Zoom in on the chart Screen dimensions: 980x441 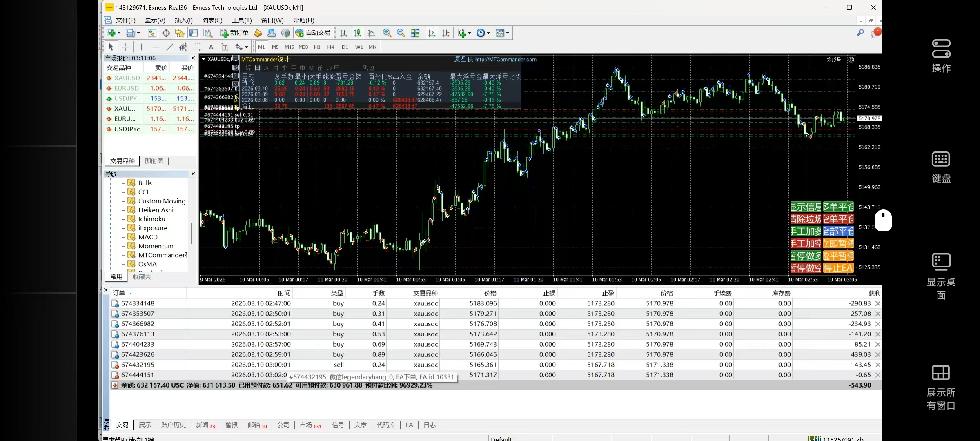(387, 33)
